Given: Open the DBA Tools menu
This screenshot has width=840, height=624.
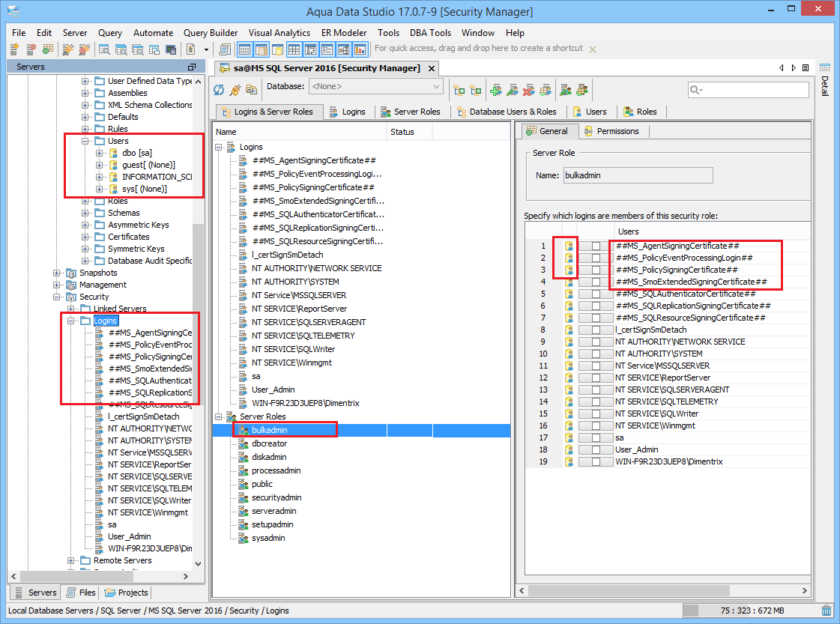Looking at the screenshot, I should click(430, 33).
